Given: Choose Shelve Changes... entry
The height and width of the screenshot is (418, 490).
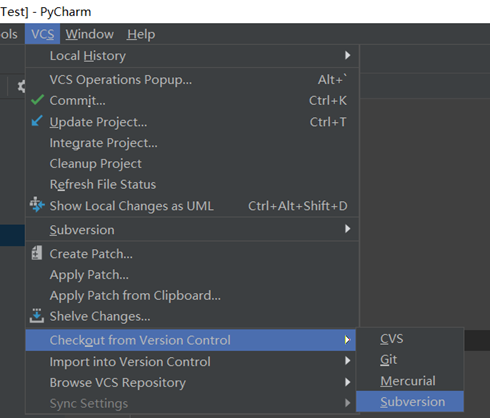Looking at the screenshot, I should click(x=192, y=316).
